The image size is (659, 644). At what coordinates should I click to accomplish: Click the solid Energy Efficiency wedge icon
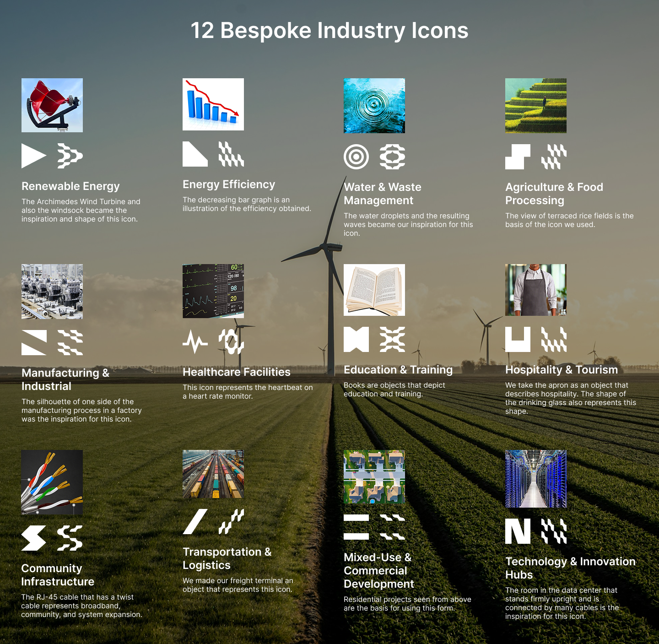click(195, 154)
